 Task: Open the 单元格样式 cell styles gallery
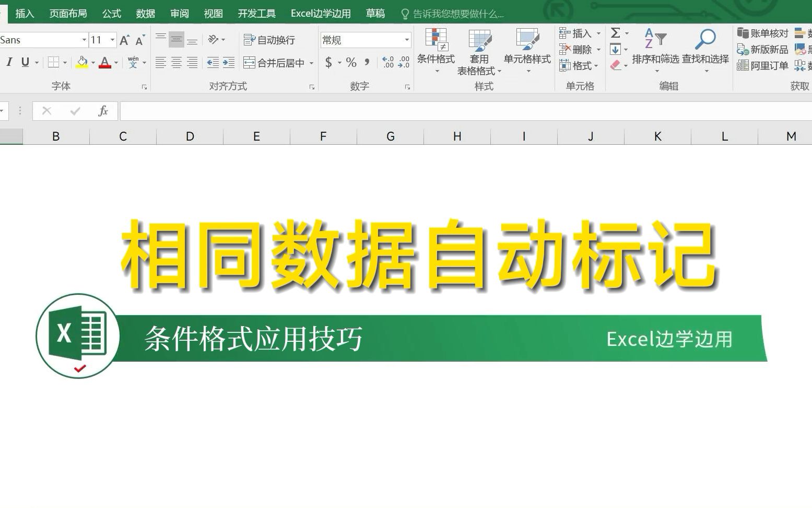[x=527, y=50]
